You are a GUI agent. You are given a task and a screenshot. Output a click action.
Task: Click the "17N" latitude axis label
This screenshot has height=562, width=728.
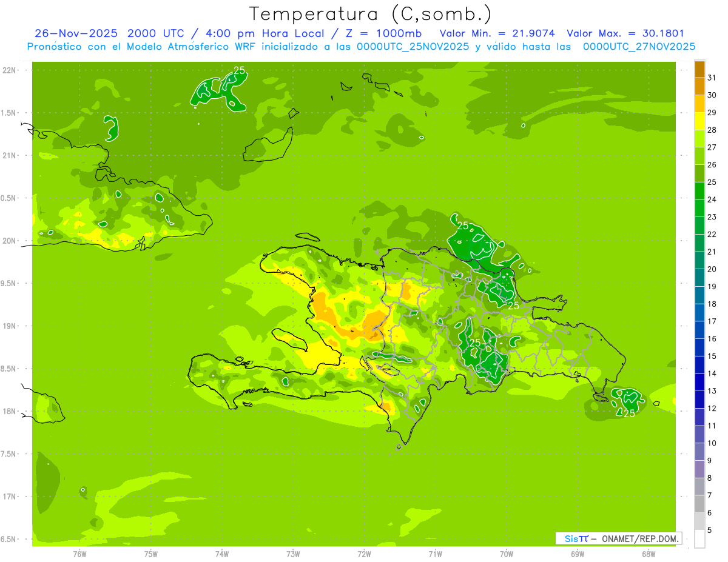[10, 497]
